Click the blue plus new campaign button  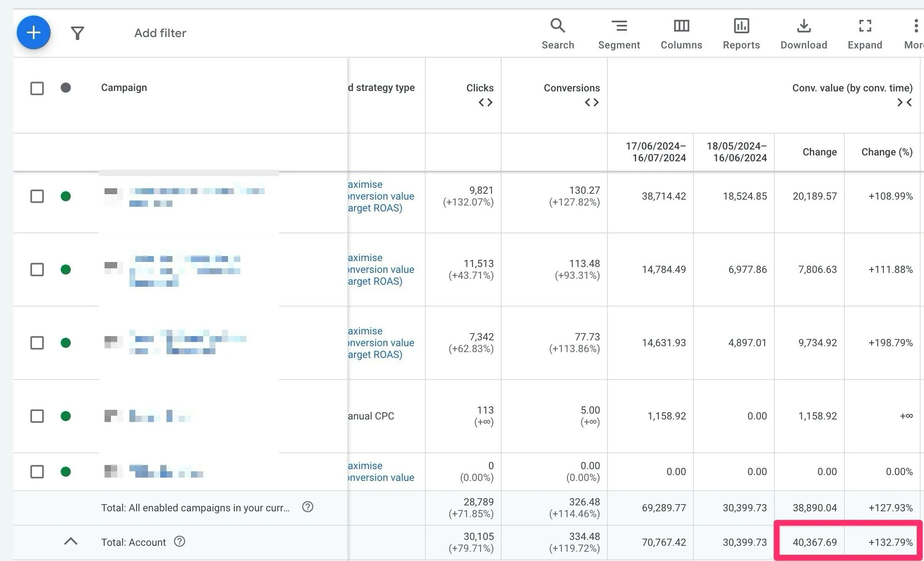[34, 32]
